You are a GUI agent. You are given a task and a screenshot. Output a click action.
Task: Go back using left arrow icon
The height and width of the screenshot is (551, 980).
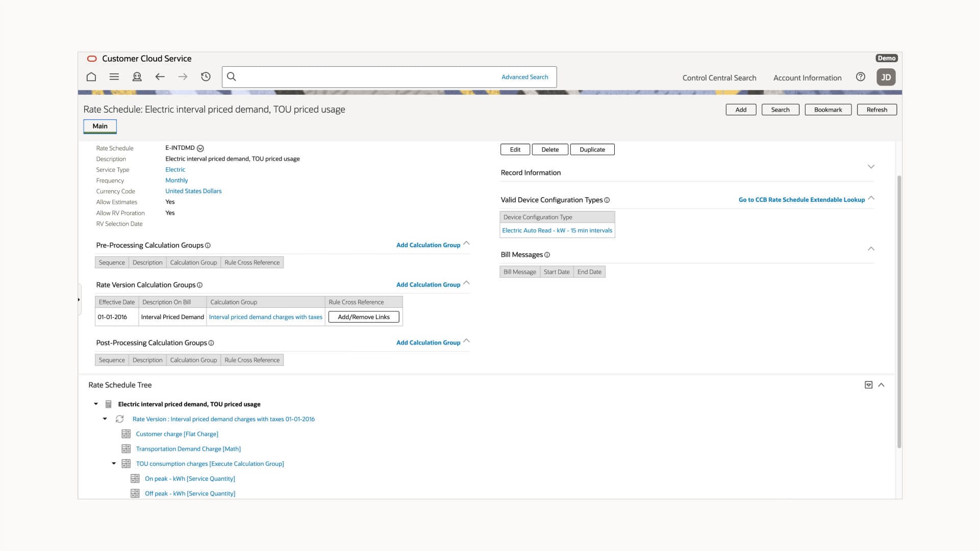pos(160,77)
